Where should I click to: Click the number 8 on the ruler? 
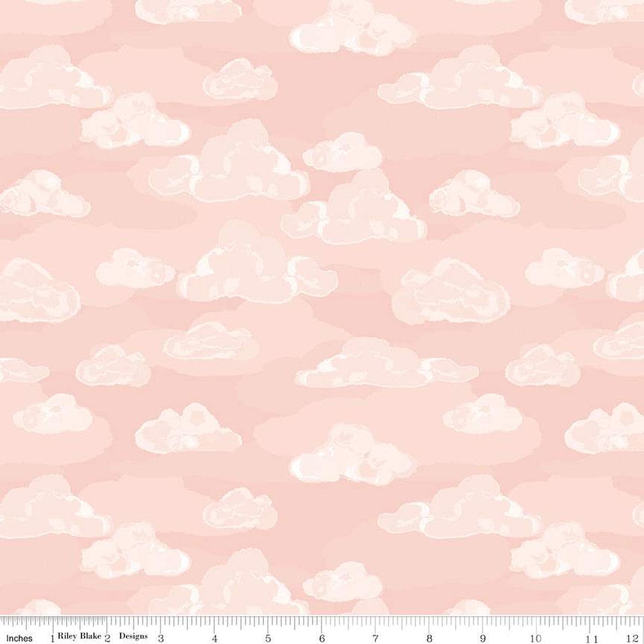pyautogui.click(x=429, y=638)
